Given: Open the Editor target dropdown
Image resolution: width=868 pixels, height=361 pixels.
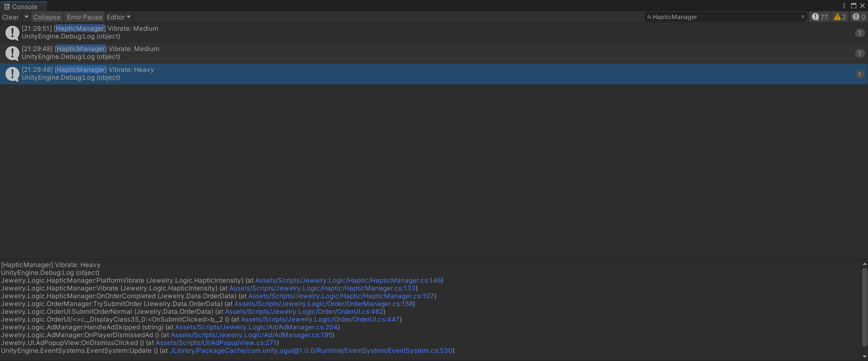Looking at the screenshot, I should [119, 17].
